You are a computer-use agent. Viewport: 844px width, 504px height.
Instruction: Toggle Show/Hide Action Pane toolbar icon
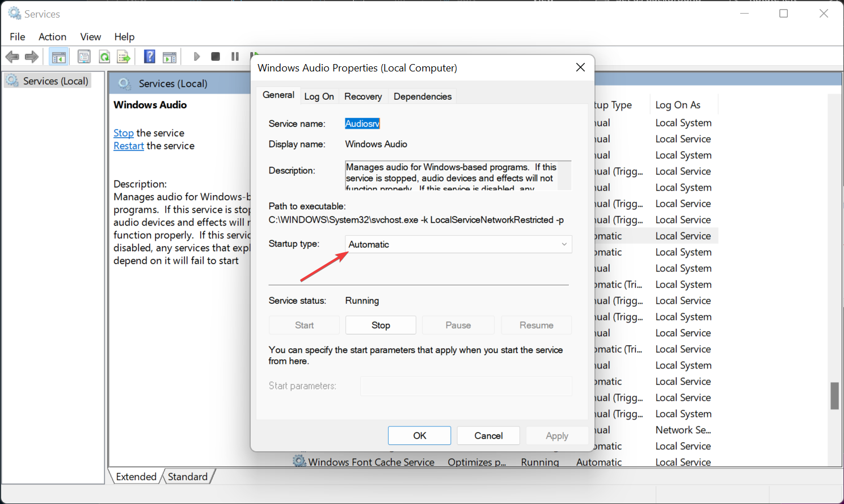pos(170,57)
